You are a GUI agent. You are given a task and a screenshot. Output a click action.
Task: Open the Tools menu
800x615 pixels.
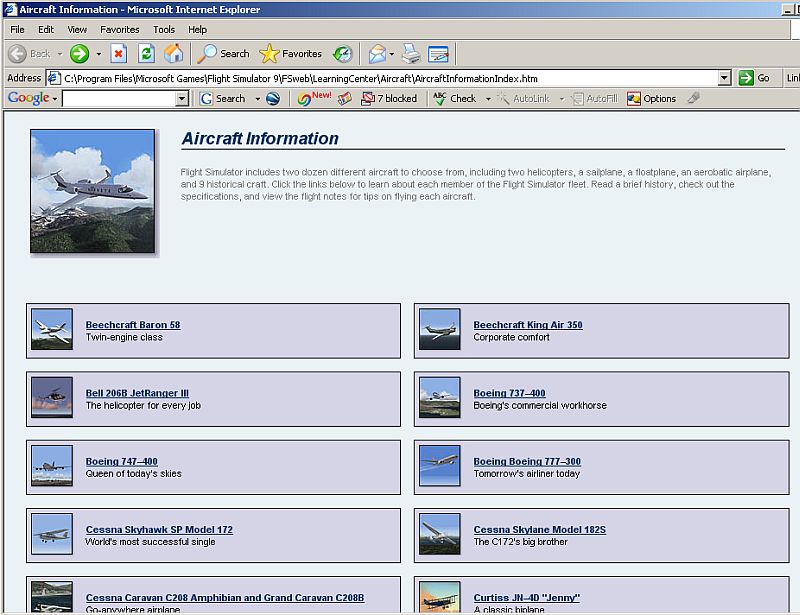164,30
